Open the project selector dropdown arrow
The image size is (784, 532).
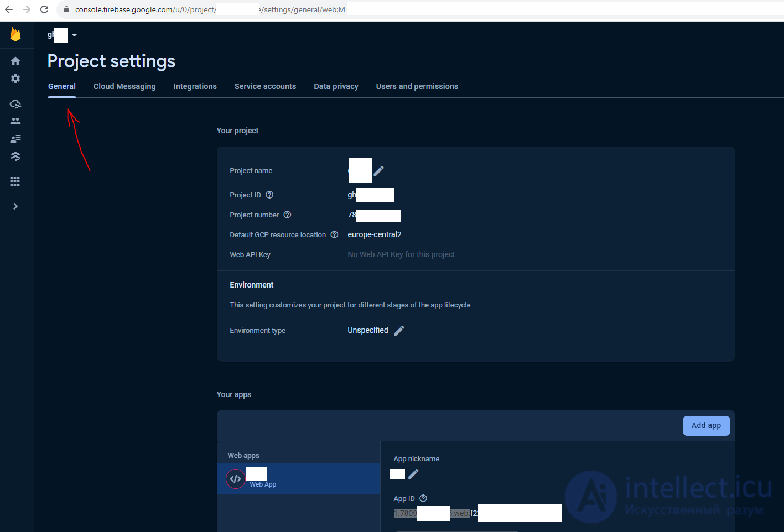point(74,35)
